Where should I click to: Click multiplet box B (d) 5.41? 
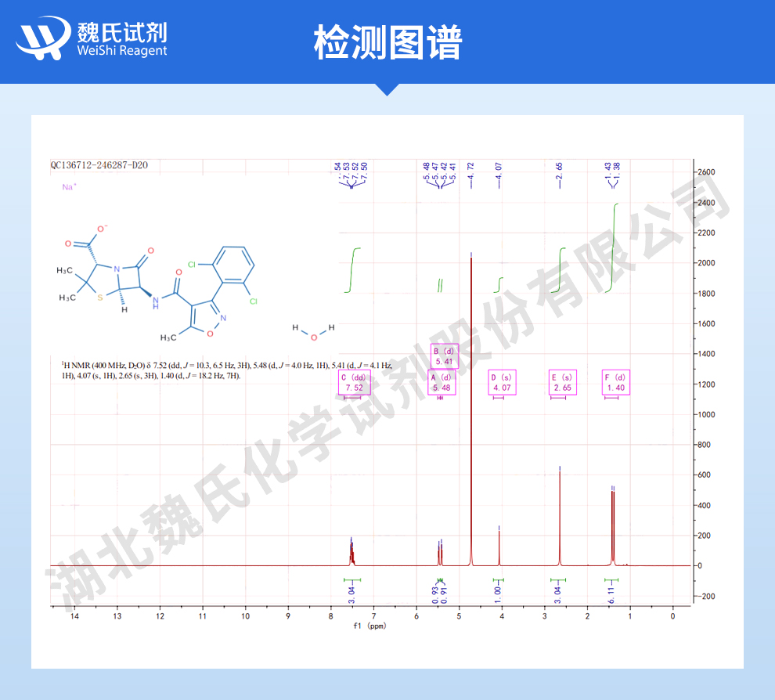point(445,356)
